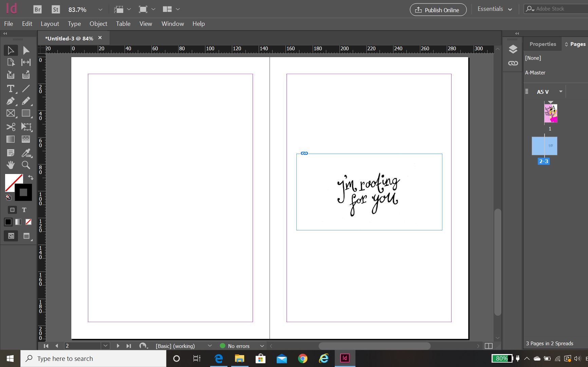Screen dimensions: 588x367
Task: Open the Object menu
Action: [98, 24]
